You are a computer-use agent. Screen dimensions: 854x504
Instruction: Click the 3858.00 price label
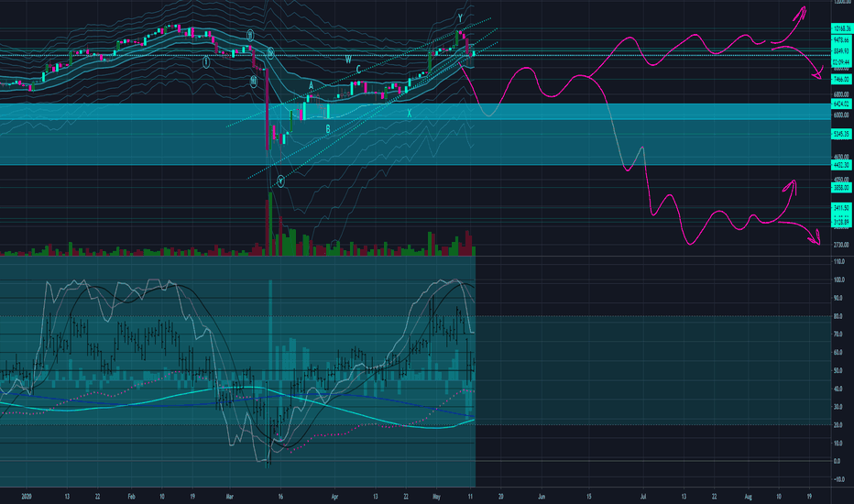tap(841, 188)
